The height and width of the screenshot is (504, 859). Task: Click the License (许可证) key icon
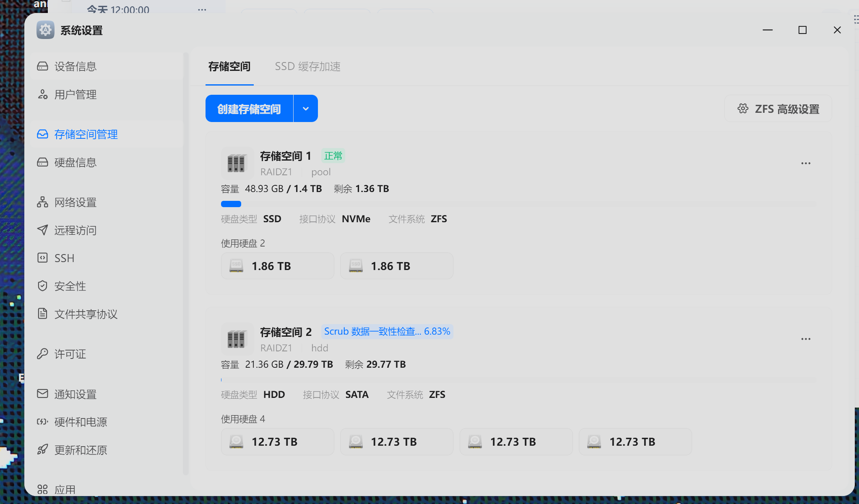pos(42,354)
